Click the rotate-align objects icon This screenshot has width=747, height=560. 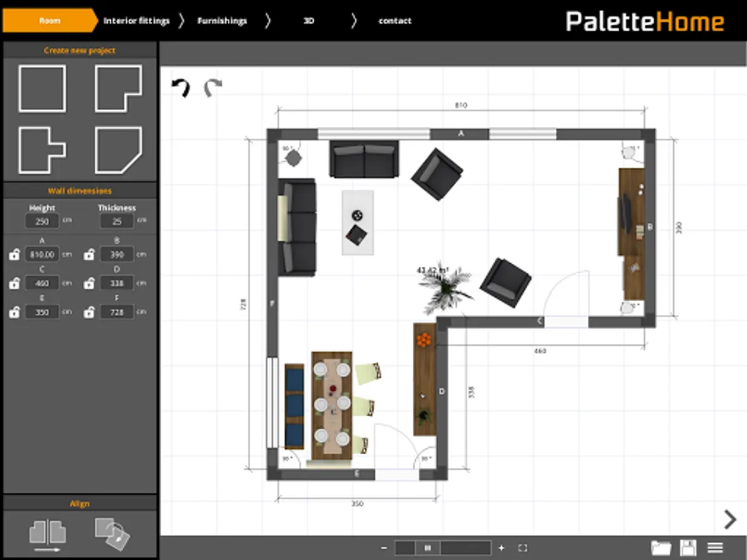tap(112, 534)
